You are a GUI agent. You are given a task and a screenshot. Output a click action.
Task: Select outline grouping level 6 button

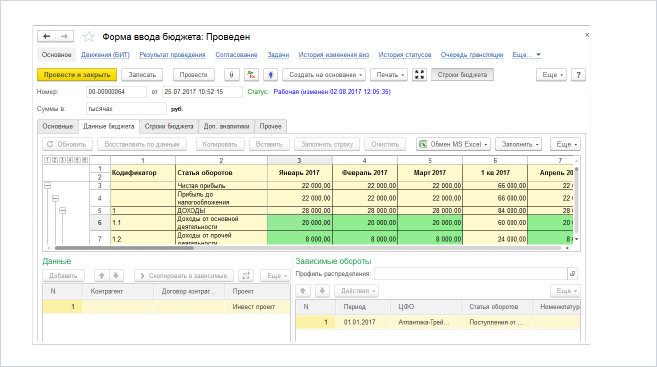[85, 160]
